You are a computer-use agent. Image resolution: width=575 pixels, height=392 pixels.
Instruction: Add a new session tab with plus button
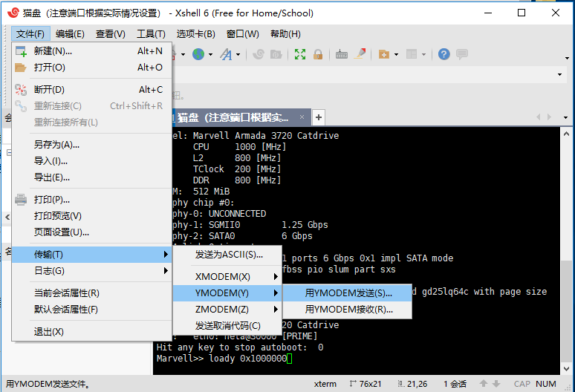(x=319, y=117)
